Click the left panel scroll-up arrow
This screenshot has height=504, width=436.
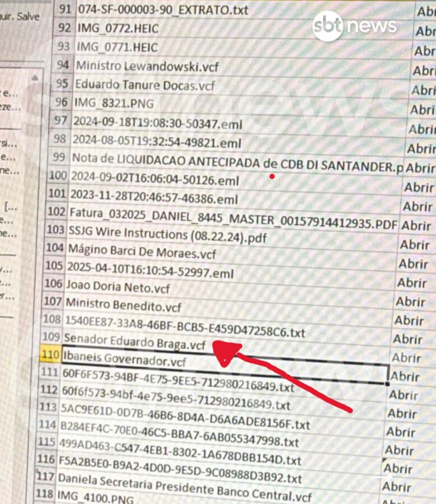coord(36,77)
